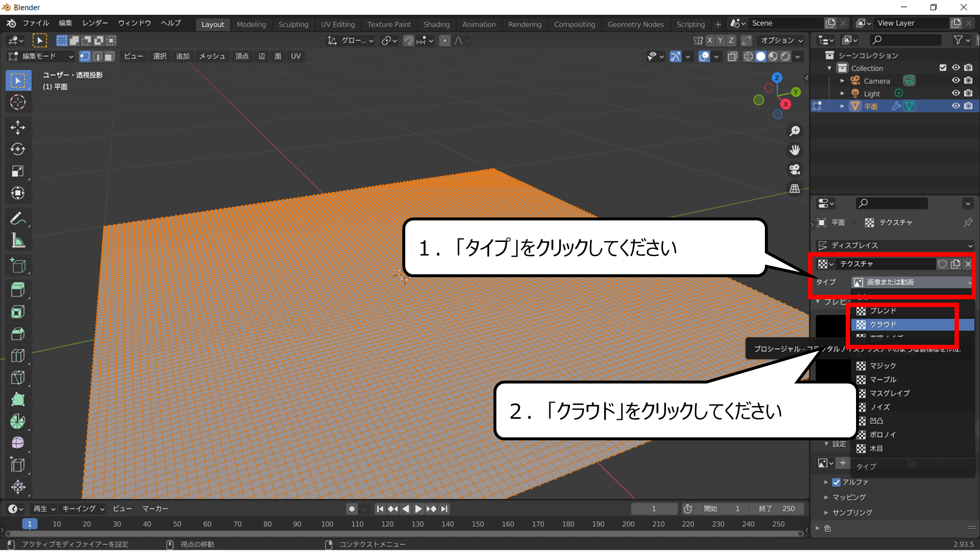Hide the Light object in viewport

[955, 93]
